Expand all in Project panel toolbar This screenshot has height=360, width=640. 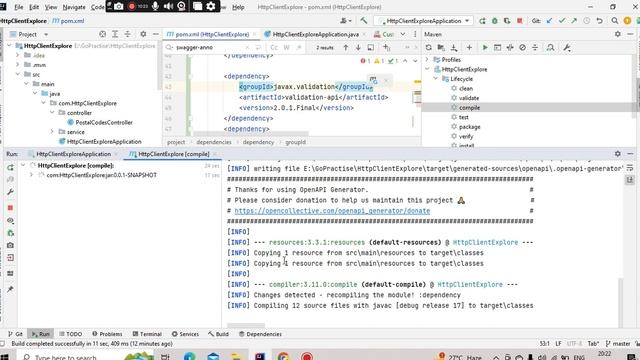(115, 34)
